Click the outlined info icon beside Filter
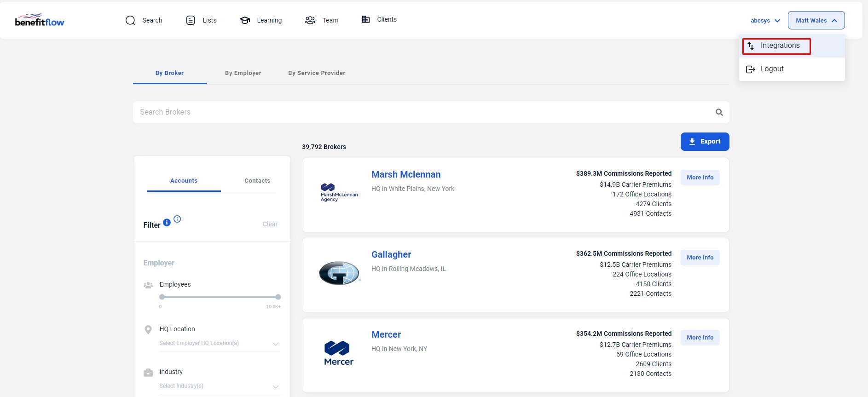The image size is (868, 397). click(x=177, y=219)
